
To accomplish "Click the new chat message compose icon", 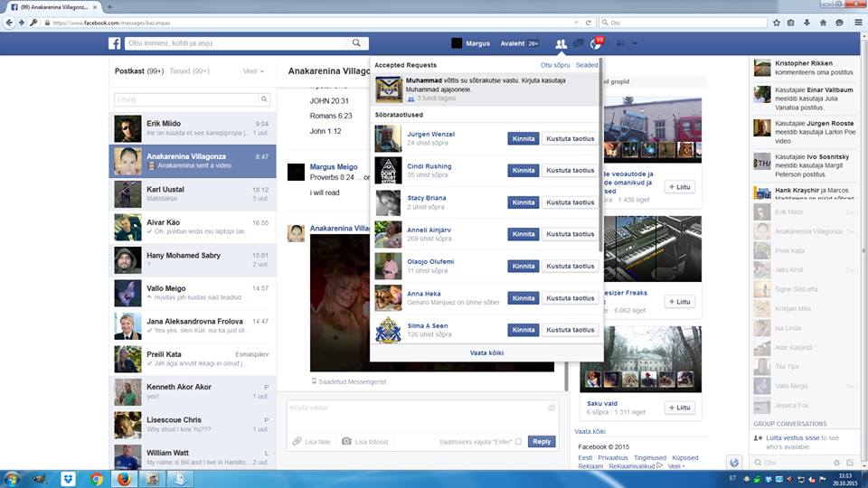I will coord(850,462).
